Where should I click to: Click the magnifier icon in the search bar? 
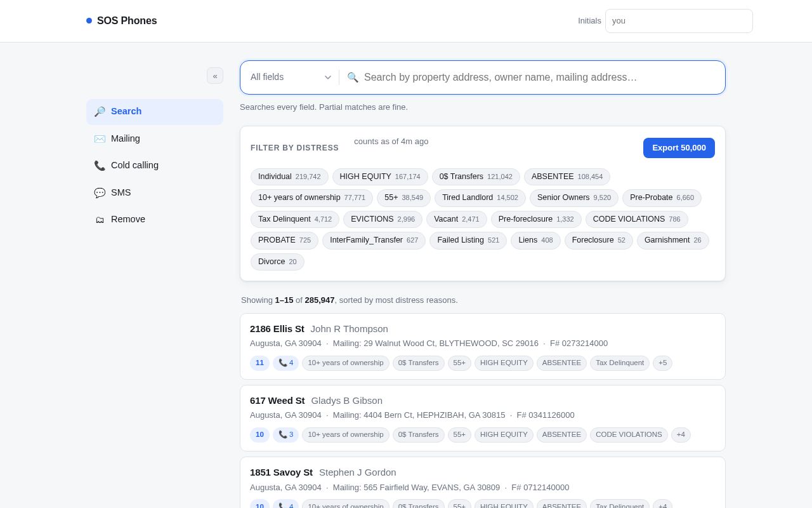pyautogui.click(x=353, y=77)
